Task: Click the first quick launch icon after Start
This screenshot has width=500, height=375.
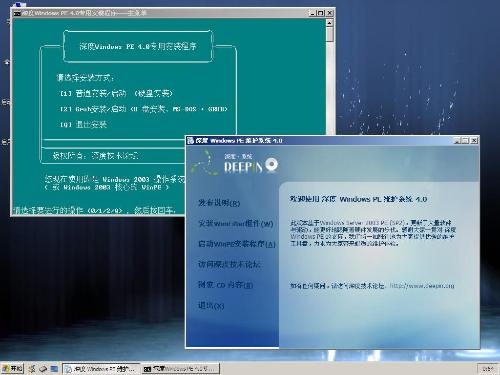Action: click(x=32, y=369)
